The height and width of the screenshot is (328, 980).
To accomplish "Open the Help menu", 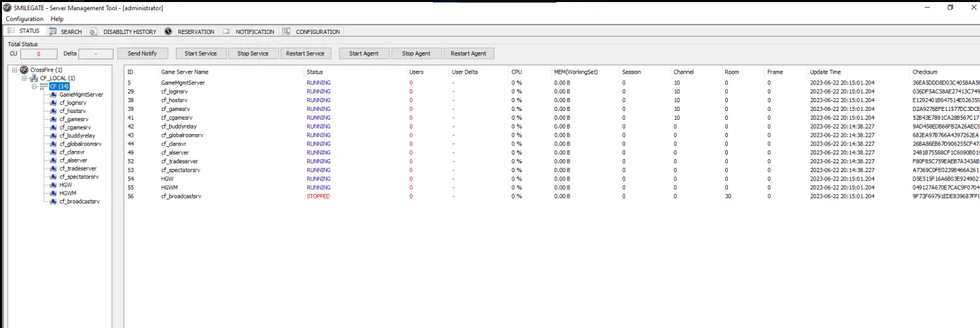I will pyautogui.click(x=57, y=19).
